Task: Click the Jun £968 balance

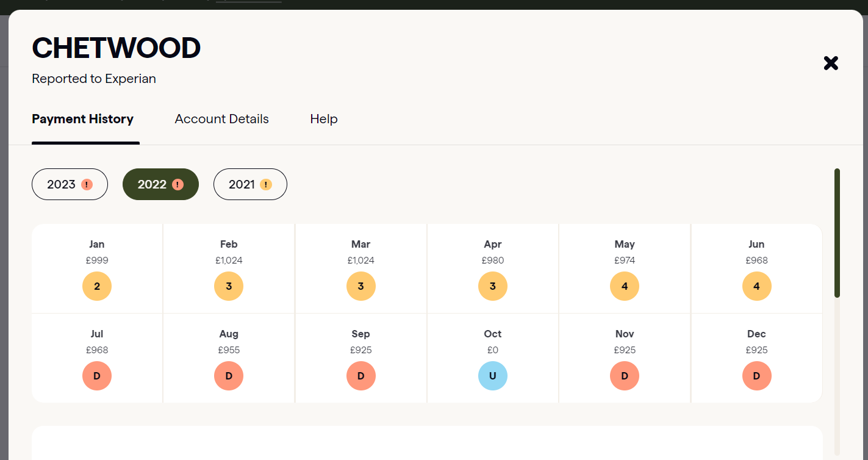Action: click(x=757, y=261)
